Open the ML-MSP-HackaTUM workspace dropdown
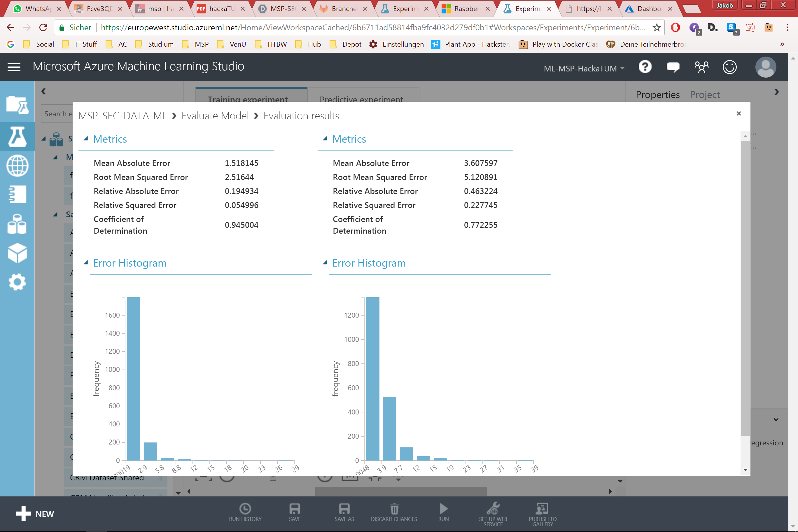Screen dimensions: 798x532 tap(584, 69)
